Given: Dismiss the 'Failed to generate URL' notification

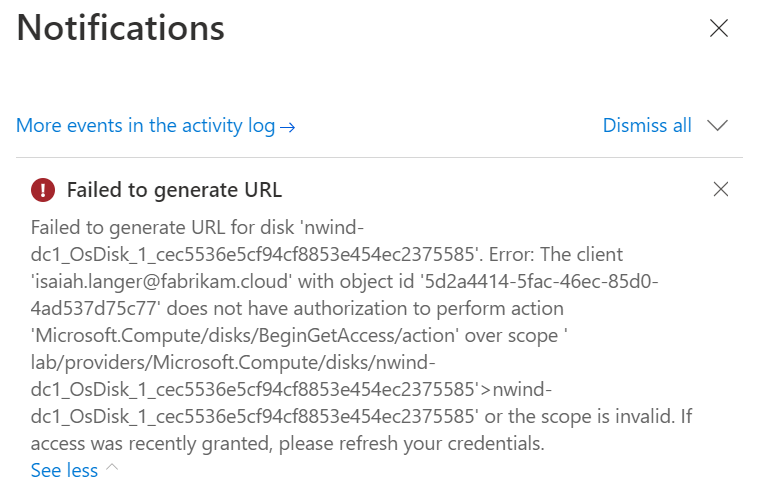Looking at the screenshot, I should [721, 188].
